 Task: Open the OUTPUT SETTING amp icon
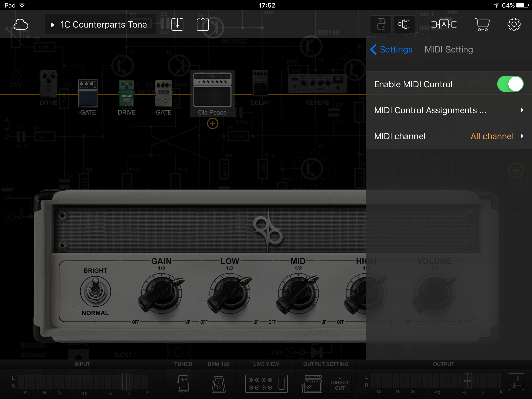click(x=312, y=384)
